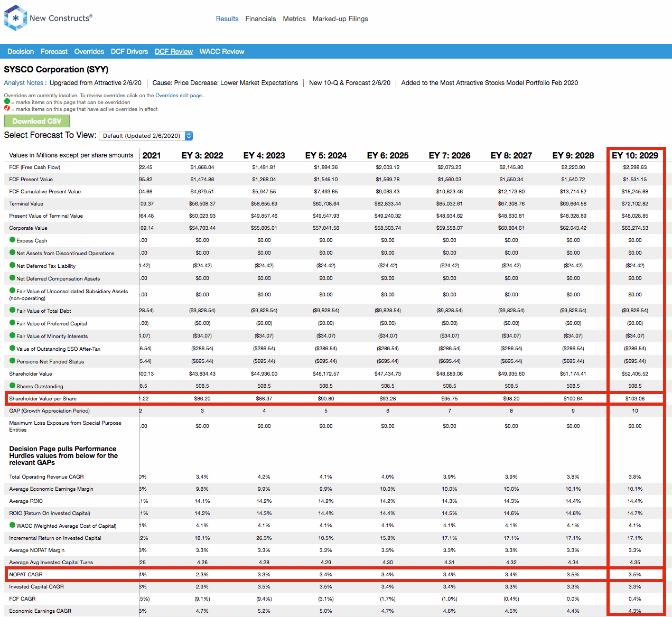Click the green dot beside Net Deferred Tax Liability
This screenshot has height=617, width=672.
(x=13, y=265)
